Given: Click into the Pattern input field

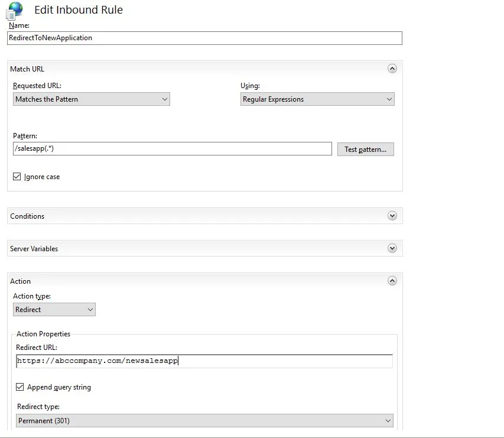Looking at the screenshot, I should pos(172,149).
